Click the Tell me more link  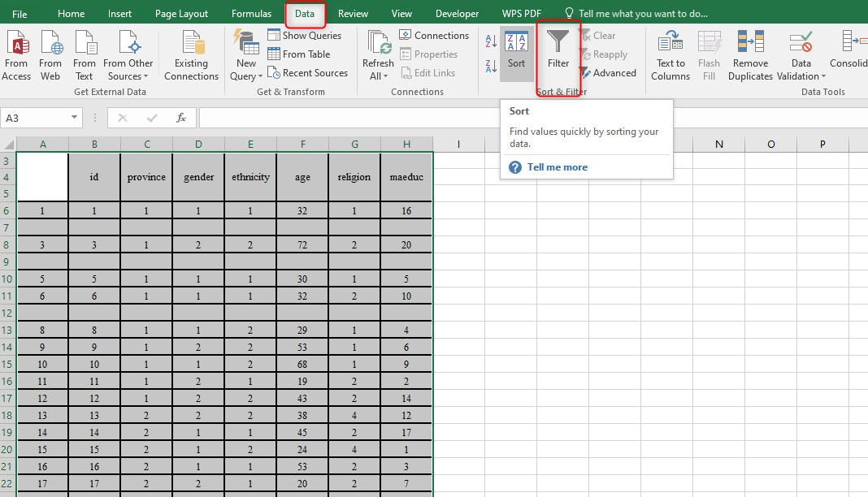point(560,166)
